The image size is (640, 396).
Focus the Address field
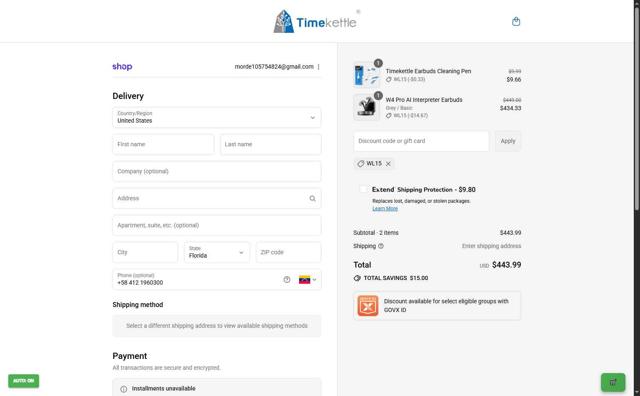click(x=217, y=198)
